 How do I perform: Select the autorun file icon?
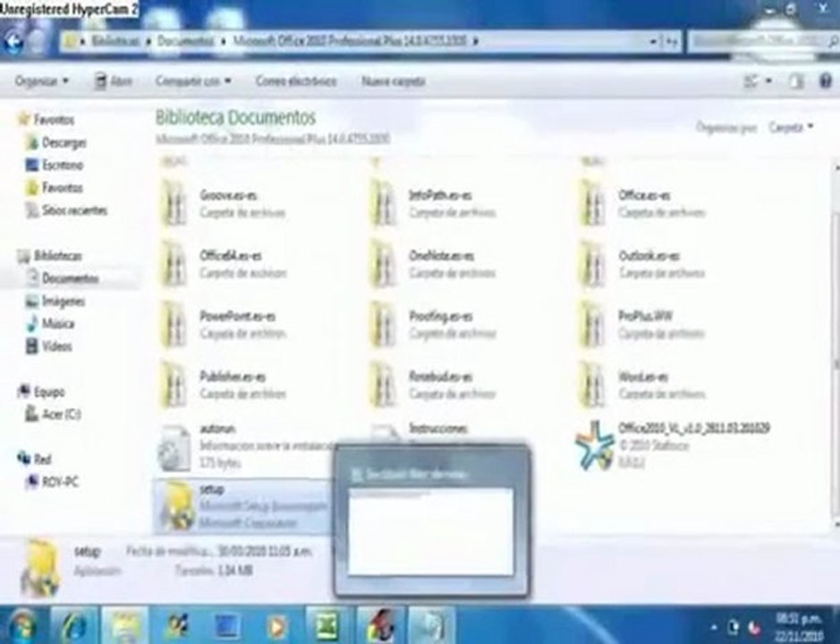(x=174, y=447)
